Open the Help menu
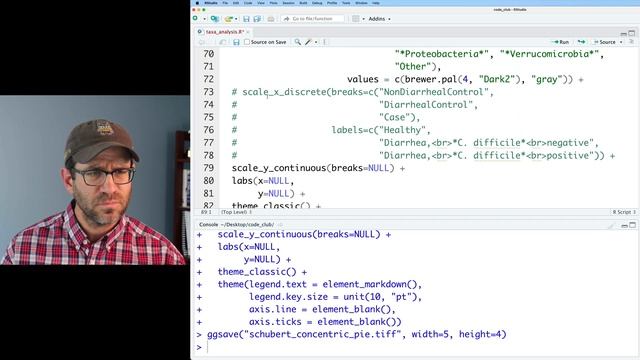This screenshot has height=360, width=640. [x=376, y=3]
